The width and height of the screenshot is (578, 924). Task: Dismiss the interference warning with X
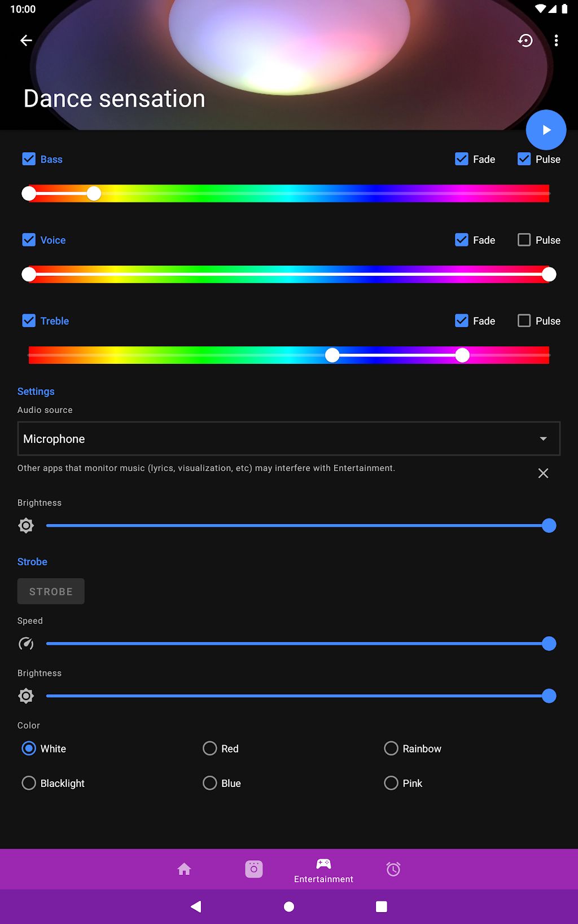(543, 473)
